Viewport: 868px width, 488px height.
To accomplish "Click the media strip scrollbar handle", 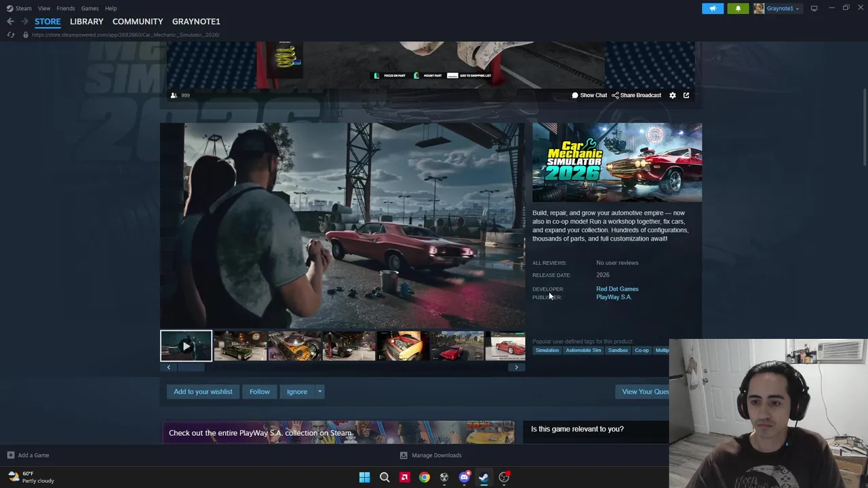I will tap(191, 367).
